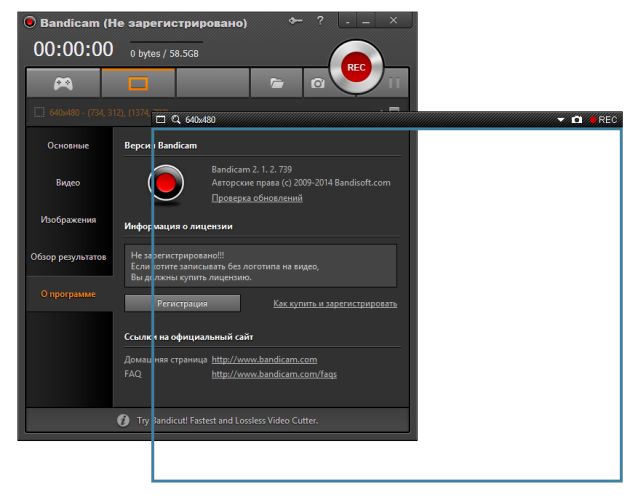Start recording with the big REC button
Screen dimensions: 638x500
point(356,68)
